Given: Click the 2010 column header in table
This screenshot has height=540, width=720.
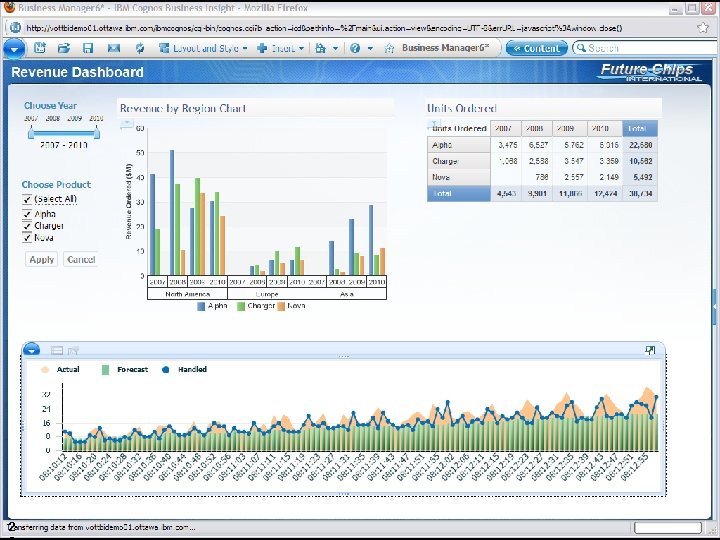Looking at the screenshot, I should click(605, 129).
